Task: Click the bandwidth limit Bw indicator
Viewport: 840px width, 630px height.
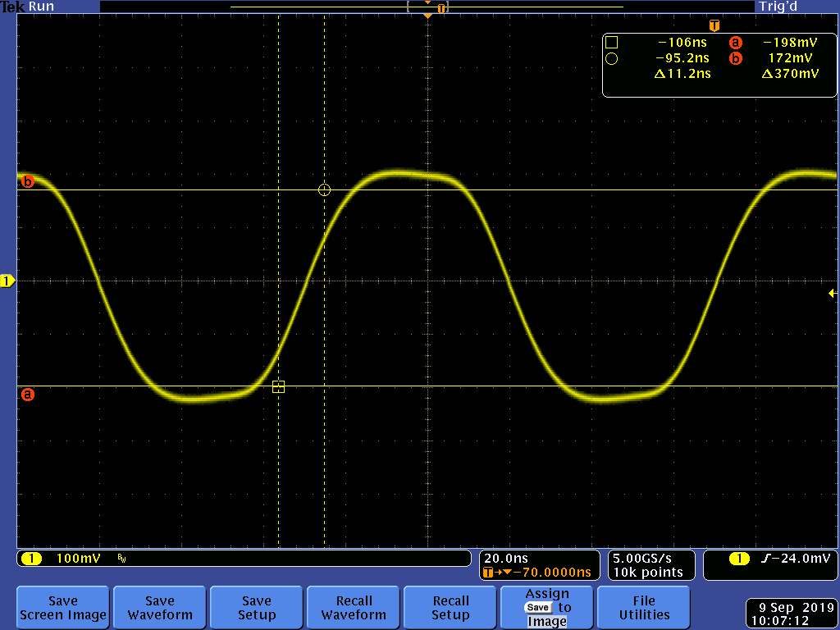Action: tap(122, 559)
